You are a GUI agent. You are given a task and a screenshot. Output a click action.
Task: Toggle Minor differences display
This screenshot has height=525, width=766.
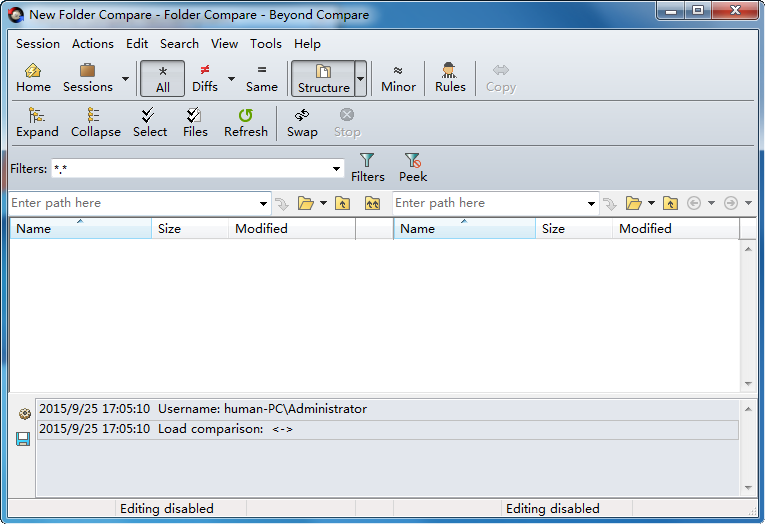coord(398,78)
